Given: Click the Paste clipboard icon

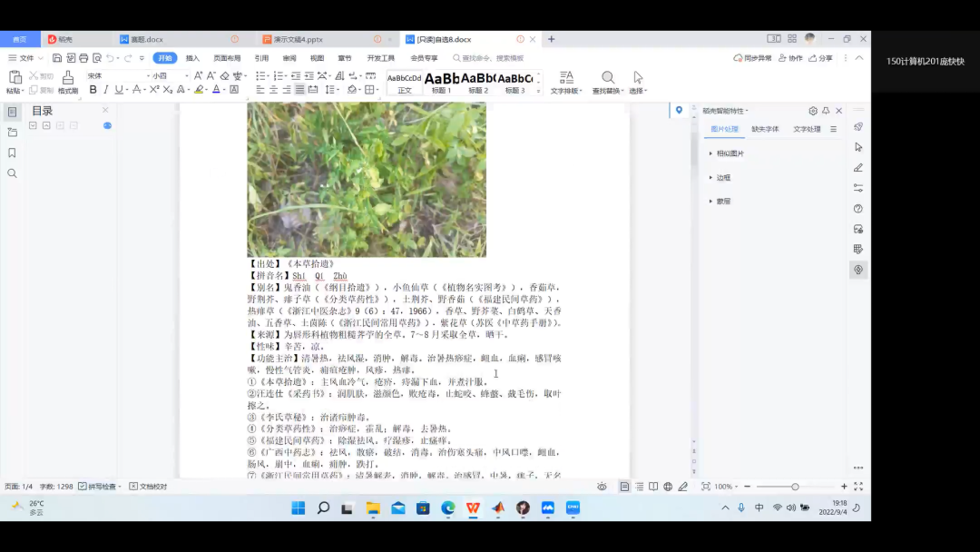Looking at the screenshot, I should point(15,77).
